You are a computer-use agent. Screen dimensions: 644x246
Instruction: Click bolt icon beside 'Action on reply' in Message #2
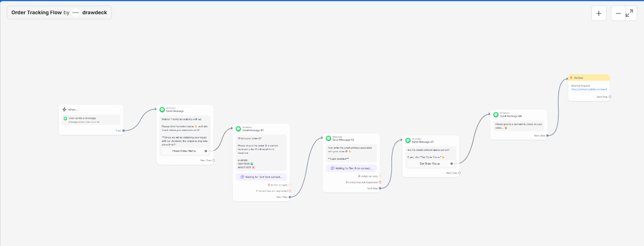tap(359, 176)
